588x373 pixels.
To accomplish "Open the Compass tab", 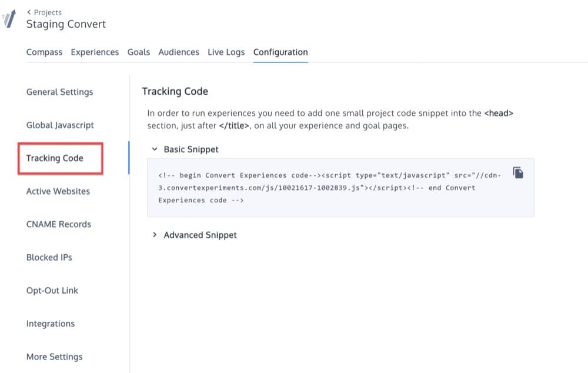I will (44, 52).
